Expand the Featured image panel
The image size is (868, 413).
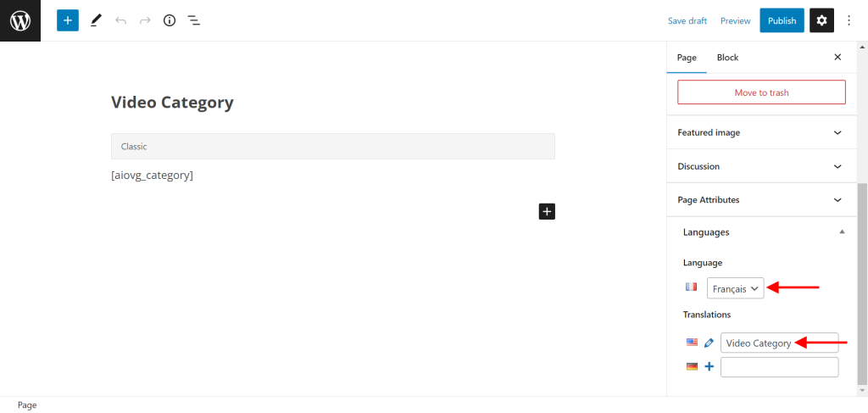pos(761,132)
